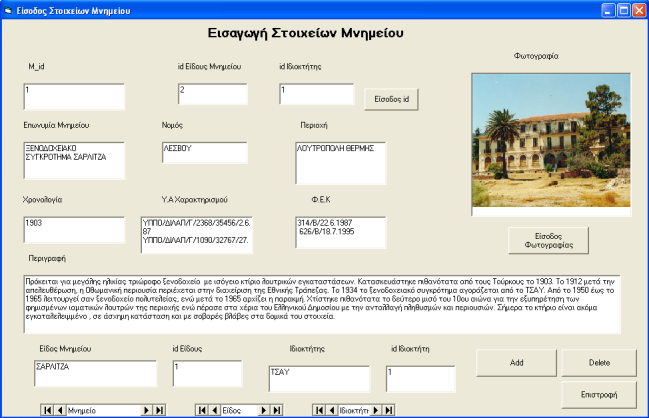The height and width of the screenshot is (418, 649).
Task: Go to first record in Μνημείο navigator
Action: coord(47,410)
